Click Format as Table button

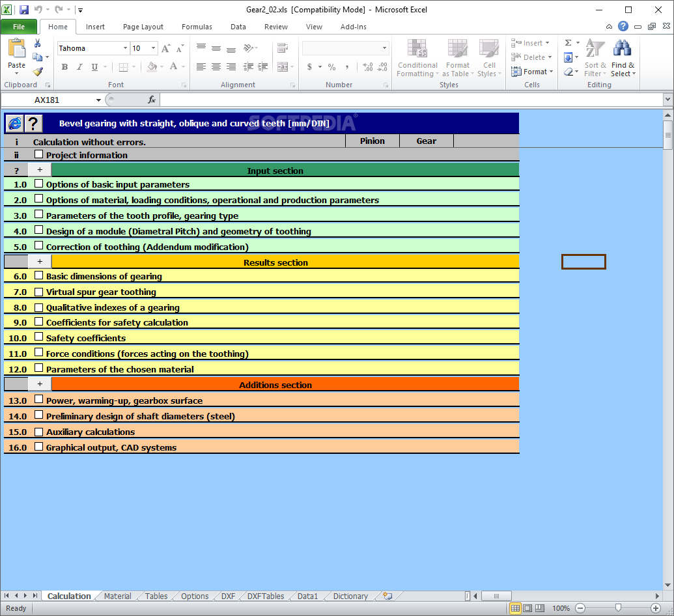[458, 58]
